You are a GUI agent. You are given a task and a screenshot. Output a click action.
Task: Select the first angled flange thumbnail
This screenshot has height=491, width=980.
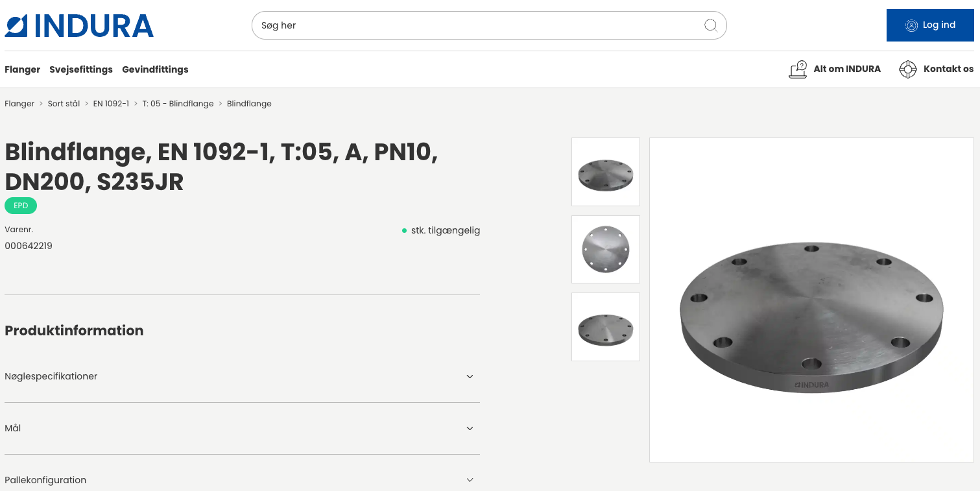(x=605, y=172)
